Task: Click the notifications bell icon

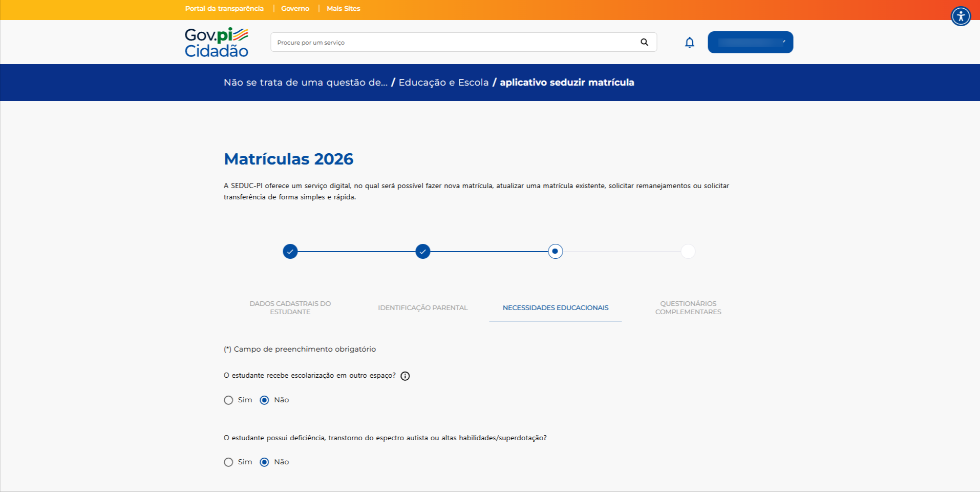Action: pyautogui.click(x=689, y=43)
